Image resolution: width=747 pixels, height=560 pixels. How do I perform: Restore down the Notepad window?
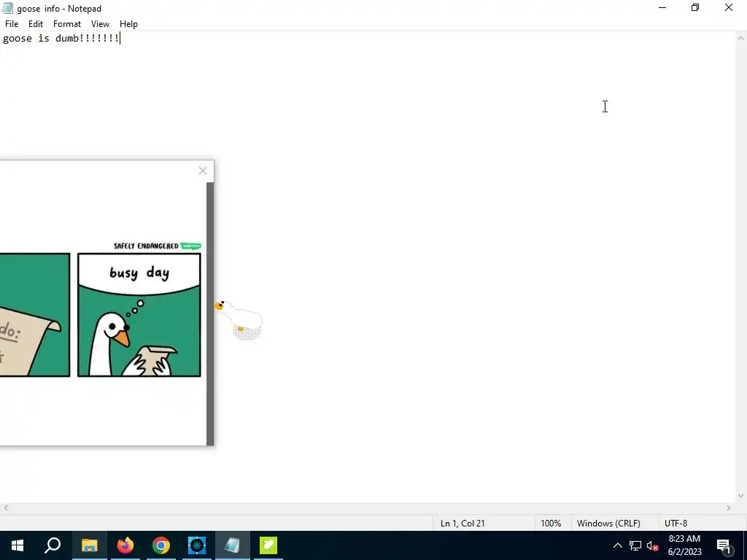coord(695,7)
